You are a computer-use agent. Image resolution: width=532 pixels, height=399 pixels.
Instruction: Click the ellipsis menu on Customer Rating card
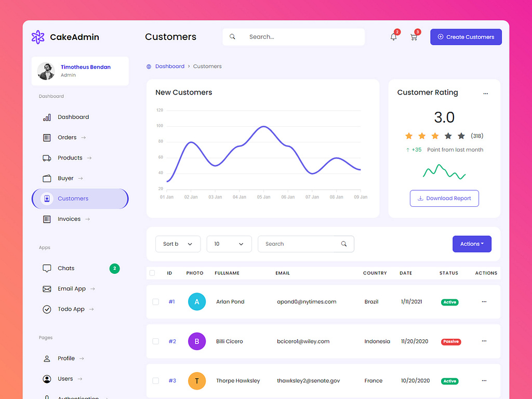(x=486, y=94)
